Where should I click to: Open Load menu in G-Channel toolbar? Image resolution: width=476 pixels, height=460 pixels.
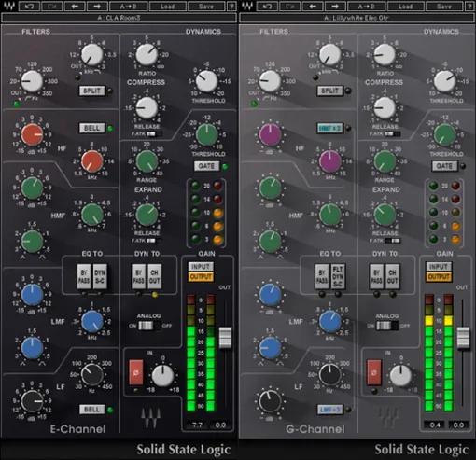(405, 7)
